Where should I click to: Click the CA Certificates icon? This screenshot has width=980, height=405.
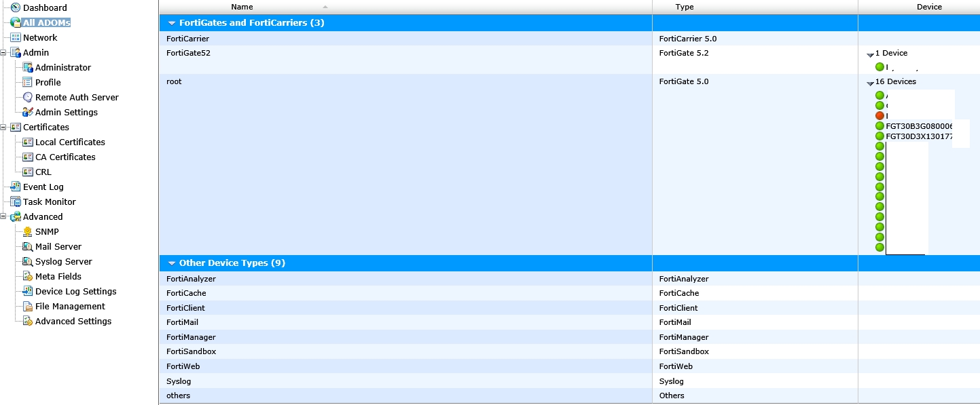[x=28, y=157]
